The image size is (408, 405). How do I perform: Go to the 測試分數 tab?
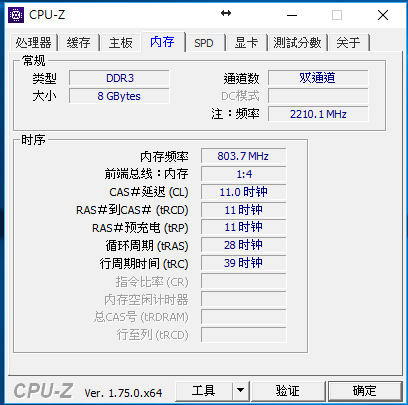(298, 43)
